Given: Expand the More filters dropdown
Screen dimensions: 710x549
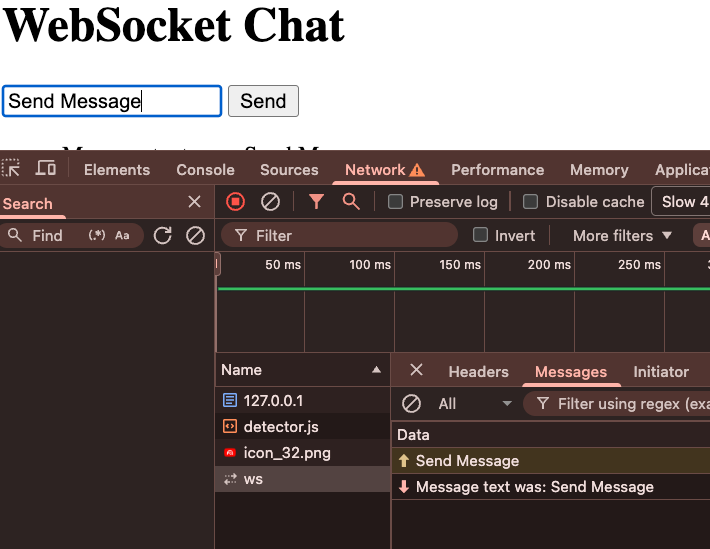Looking at the screenshot, I should click(x=622, y=236).
